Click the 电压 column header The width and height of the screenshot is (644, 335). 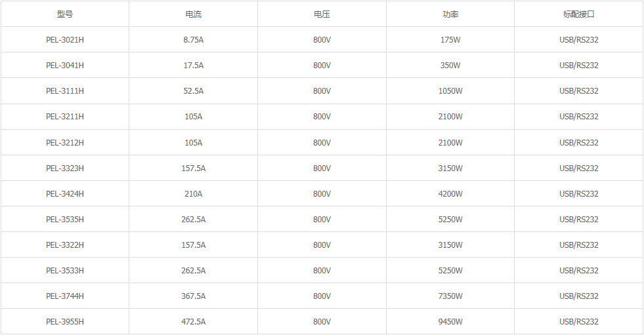point(322,14)
